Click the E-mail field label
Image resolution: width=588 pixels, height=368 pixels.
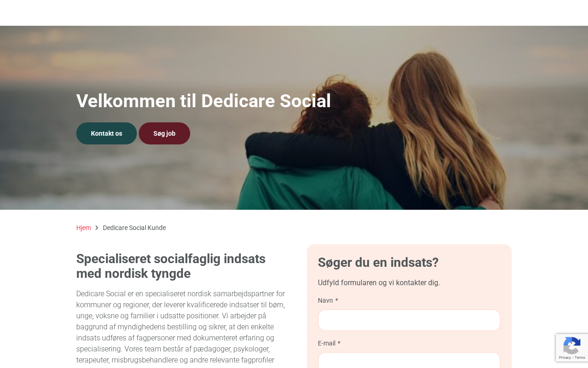click(327, 343)
